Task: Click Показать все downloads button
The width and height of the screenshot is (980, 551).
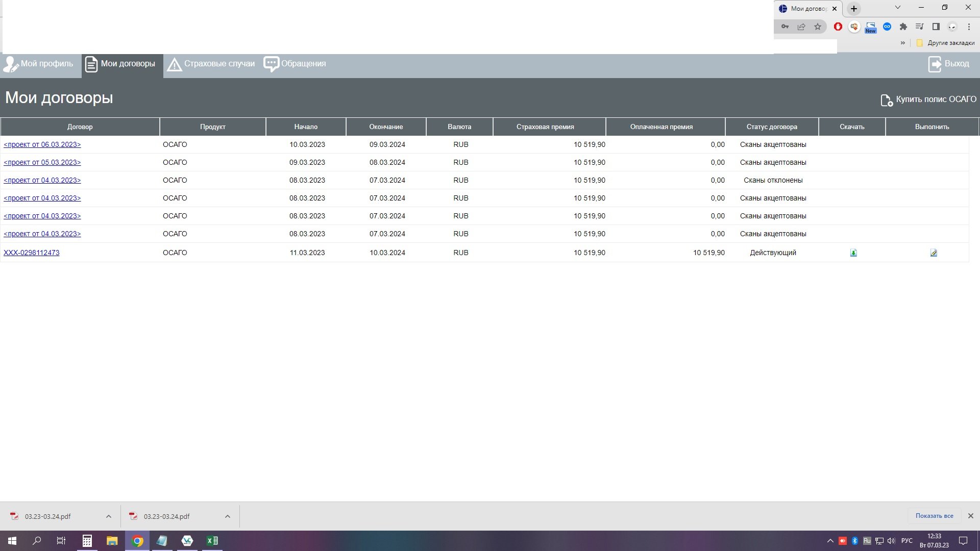Action: point(934,516)
